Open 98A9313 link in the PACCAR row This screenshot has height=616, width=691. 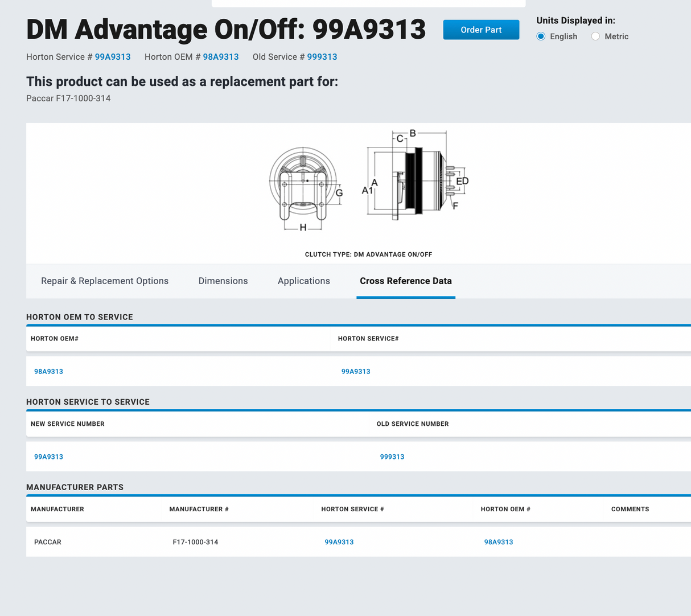coord(499,542)
